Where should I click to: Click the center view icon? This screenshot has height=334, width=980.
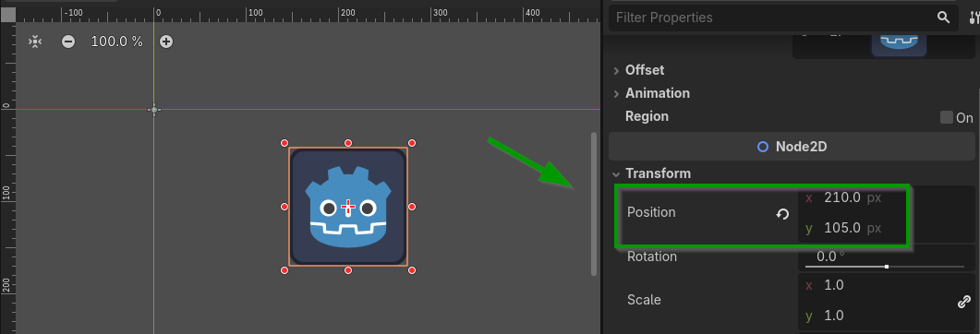pyautogui.click(x=35, y=42)
